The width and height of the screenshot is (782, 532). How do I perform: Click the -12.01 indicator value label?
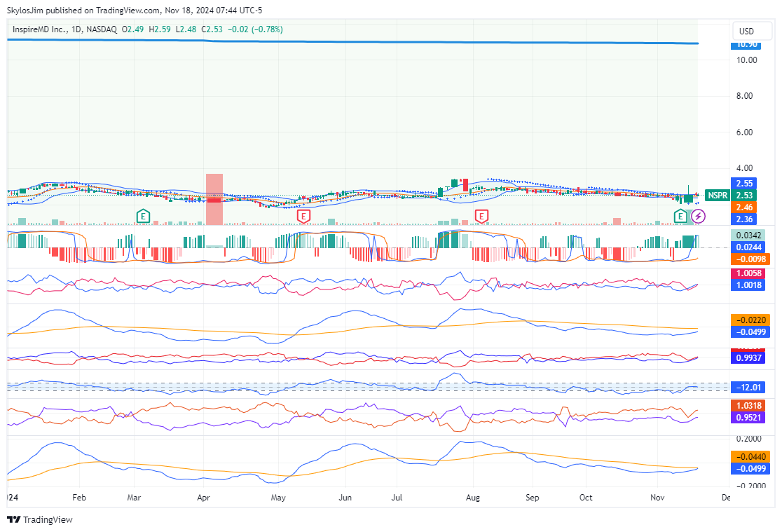[x=747, y=388]
